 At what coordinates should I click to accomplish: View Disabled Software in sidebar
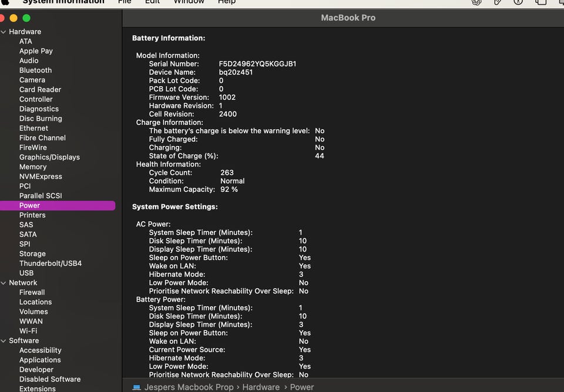pos(50,379)
